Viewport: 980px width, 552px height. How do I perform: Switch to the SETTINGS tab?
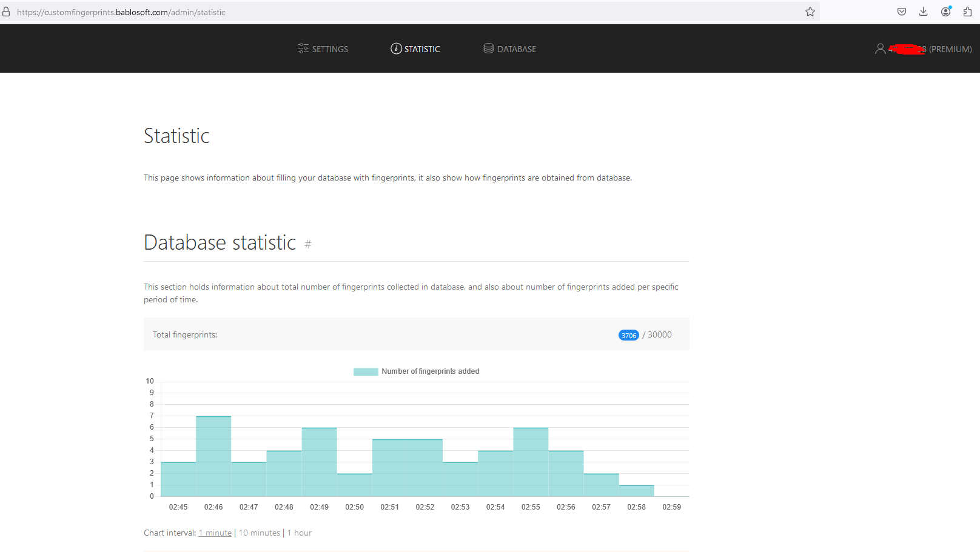point(330,49)
